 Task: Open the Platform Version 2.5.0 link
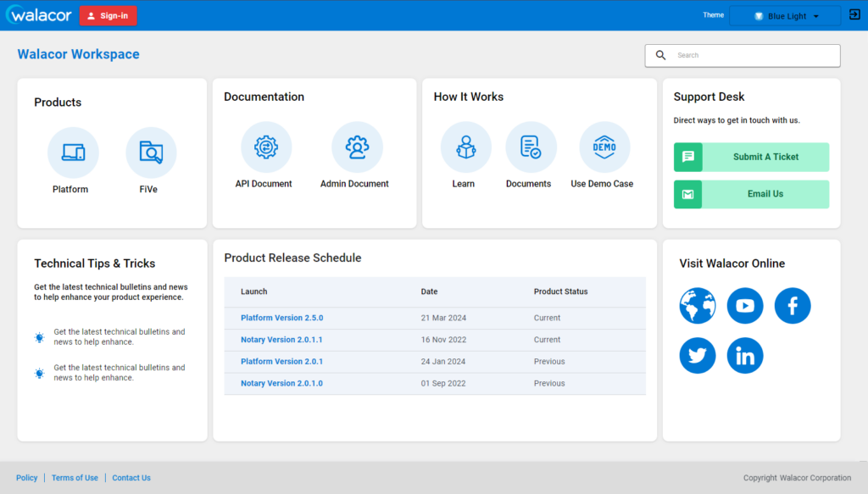tap(281, 319)
